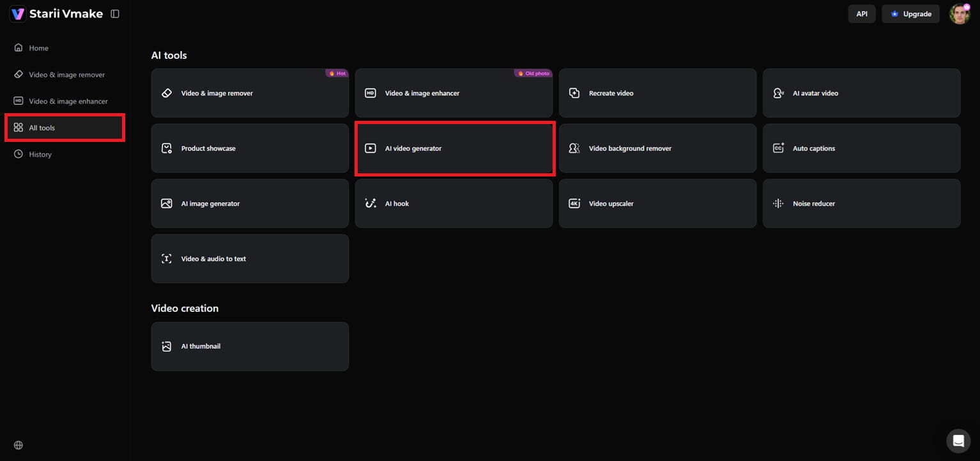Open the Recreate video tool card
Image resolution: width=980 pixels, height=461 pixels.
(x=657, y=93)
